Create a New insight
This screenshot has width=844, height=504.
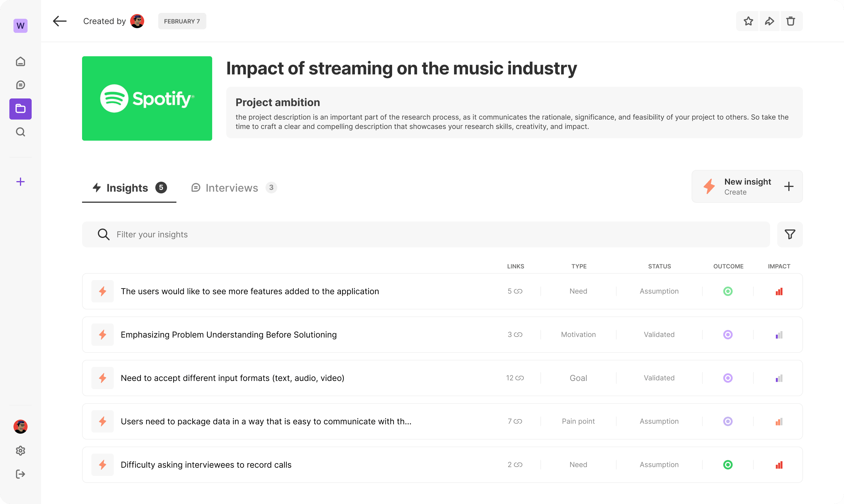coord(747,186)
